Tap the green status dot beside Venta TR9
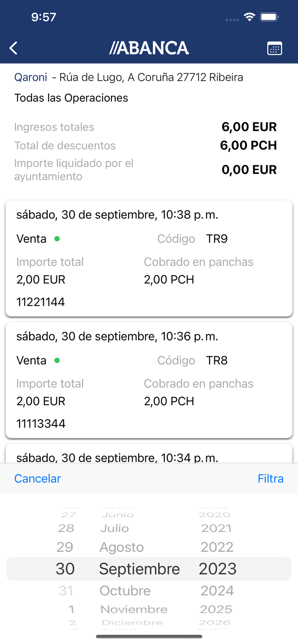The width and height of the screenshot is (298, 644). (56, 239)
